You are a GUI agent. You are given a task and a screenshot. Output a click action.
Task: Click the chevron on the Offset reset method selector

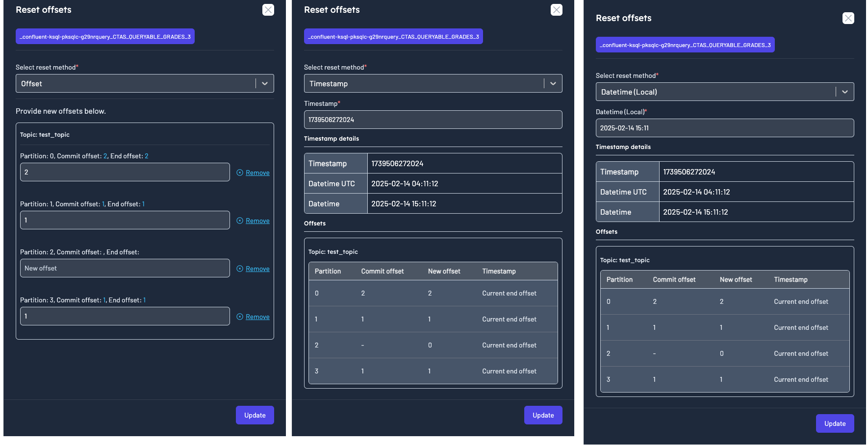pos(264,83)
